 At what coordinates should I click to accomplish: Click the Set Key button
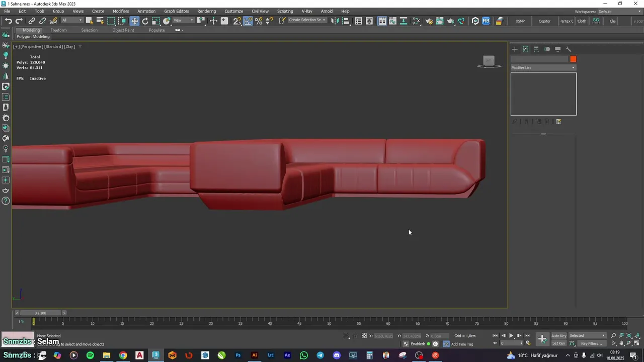(559, 343)
